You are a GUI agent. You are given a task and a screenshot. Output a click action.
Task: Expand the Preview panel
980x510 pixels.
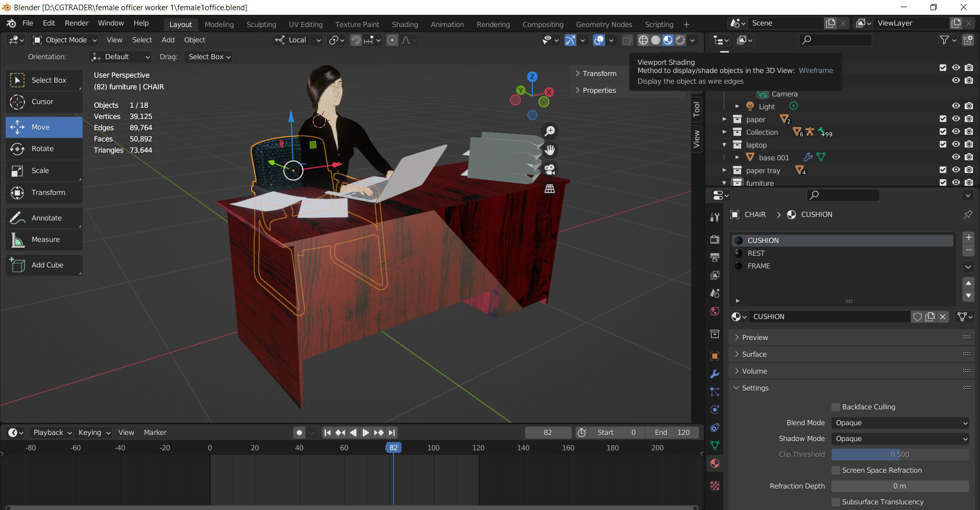[x=851, y=337]
